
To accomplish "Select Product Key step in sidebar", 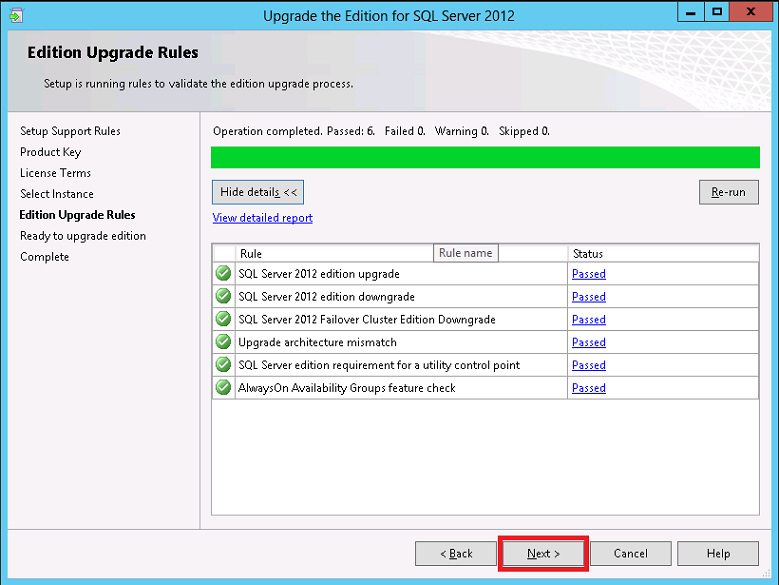I will point(50,152).
